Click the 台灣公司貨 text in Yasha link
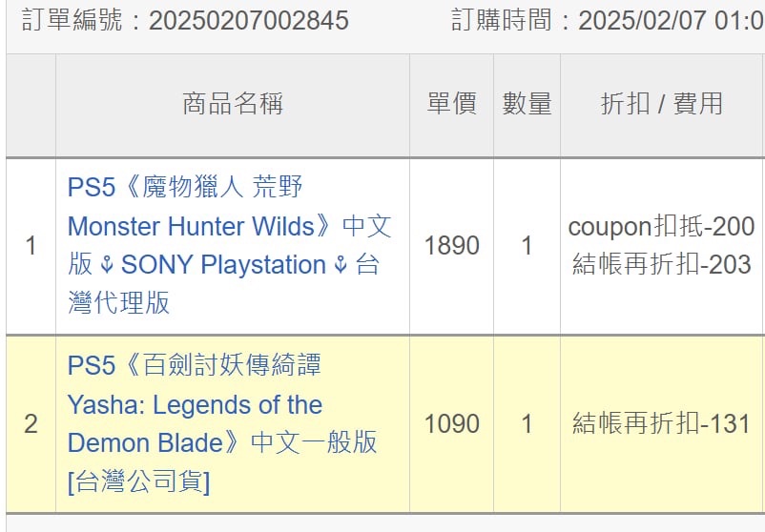Screen dimensions: 765x532 (139, 482)
